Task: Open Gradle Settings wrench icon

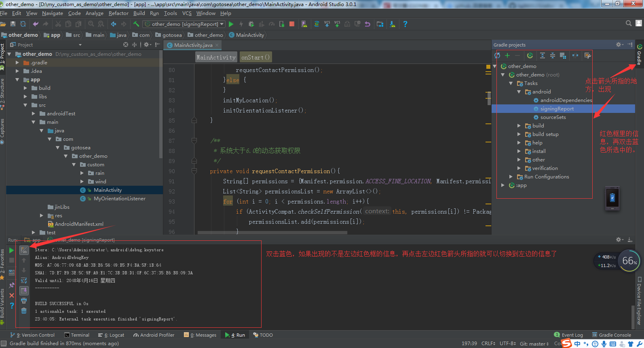Action: [x=587, y=55]
